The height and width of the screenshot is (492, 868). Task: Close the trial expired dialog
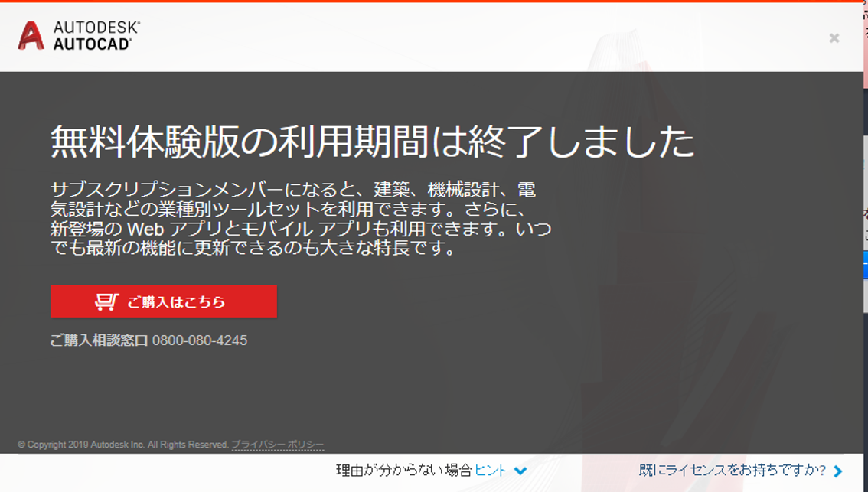click(834, 38)
